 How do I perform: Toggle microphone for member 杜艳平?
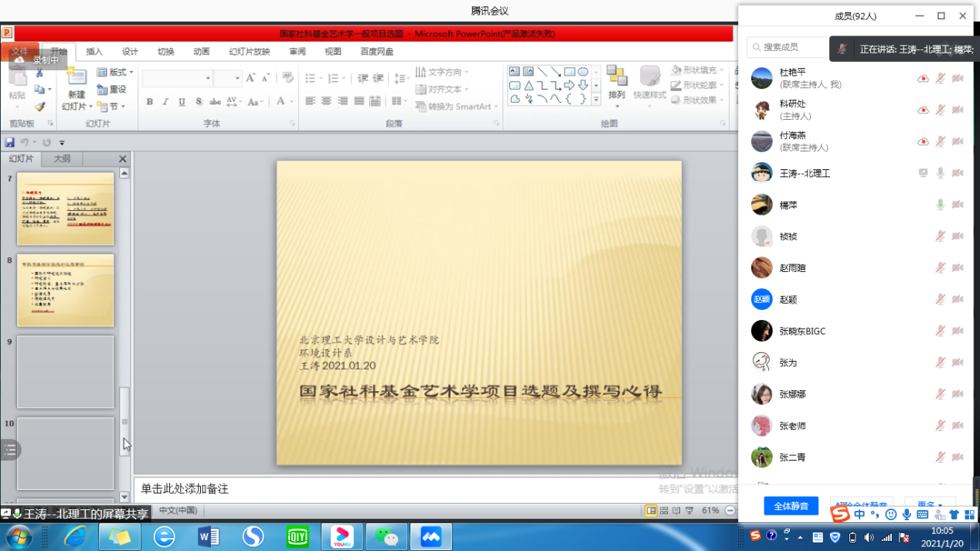pyautogui.click(x=940, y=78)
